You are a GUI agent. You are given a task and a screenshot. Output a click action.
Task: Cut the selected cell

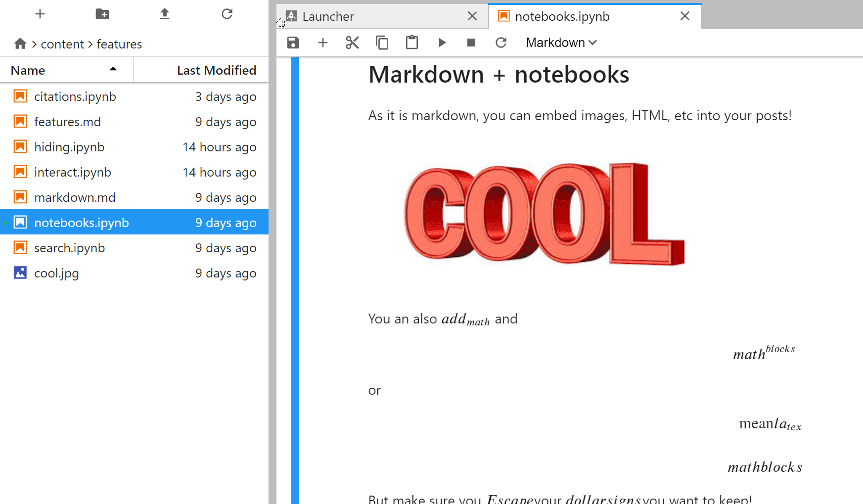[x=352, y=43]
